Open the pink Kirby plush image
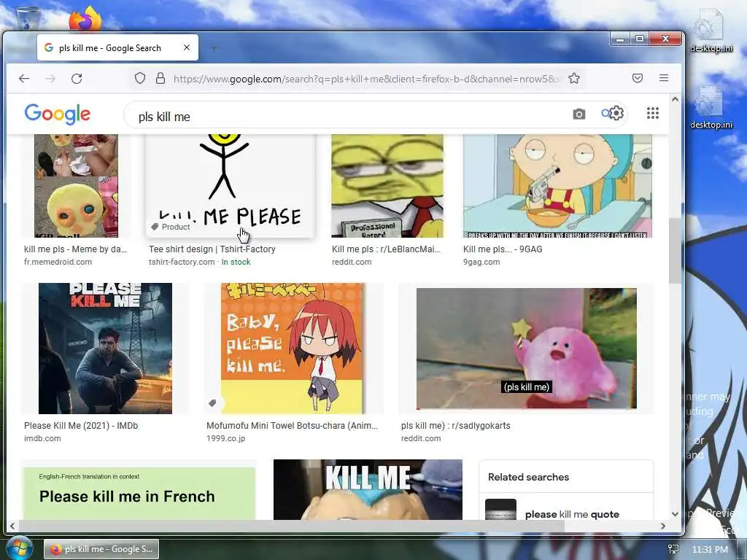The image size is (747, 560). [527, 349]
